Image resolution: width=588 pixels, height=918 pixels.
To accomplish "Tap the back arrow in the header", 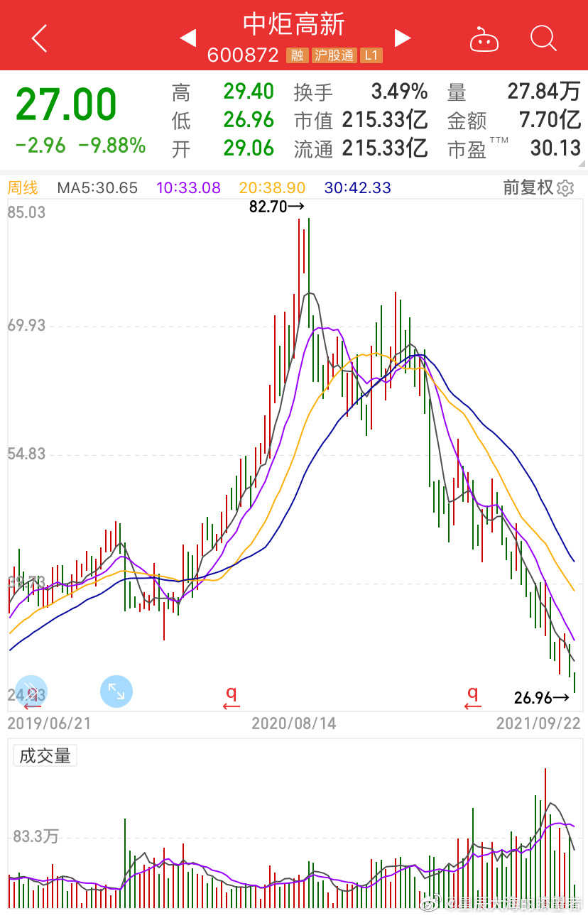I will (40, 38).
